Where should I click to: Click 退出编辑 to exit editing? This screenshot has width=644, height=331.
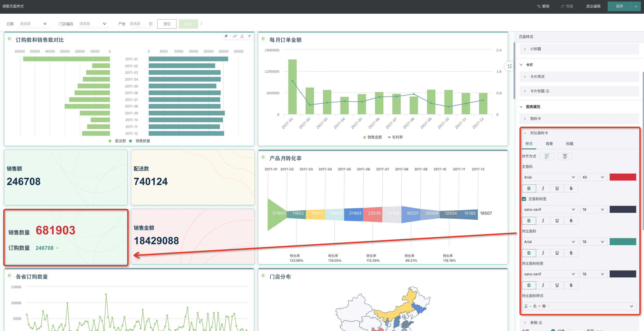[x=593, y=7]
